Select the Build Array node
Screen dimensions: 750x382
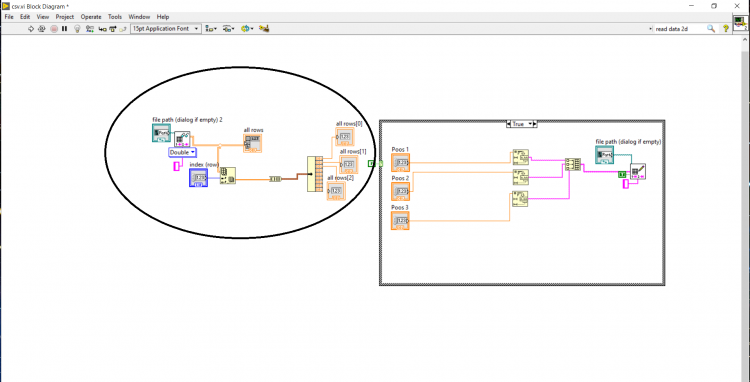click(573, 164)
